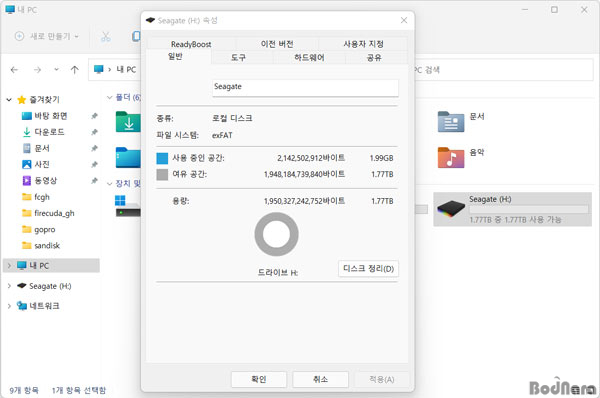Select Seagate (H:) in the sidebar
The image size is (600, 398).
pos(50,286)
